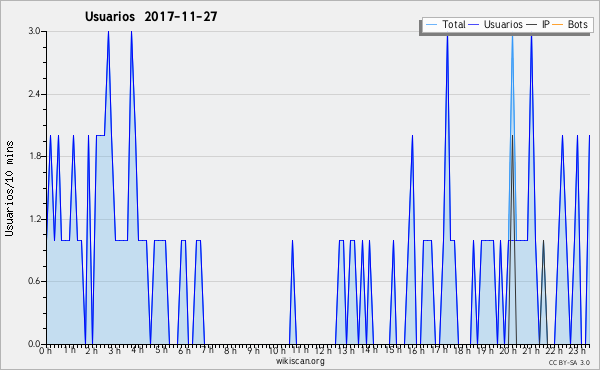Click the 1.8 y-axis label
Screen dimensions: 600x370
(x=34, y=156)
